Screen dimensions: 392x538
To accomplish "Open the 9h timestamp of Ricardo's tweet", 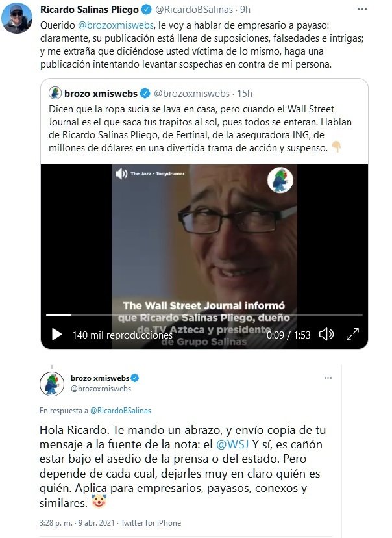I will (245, 10).
